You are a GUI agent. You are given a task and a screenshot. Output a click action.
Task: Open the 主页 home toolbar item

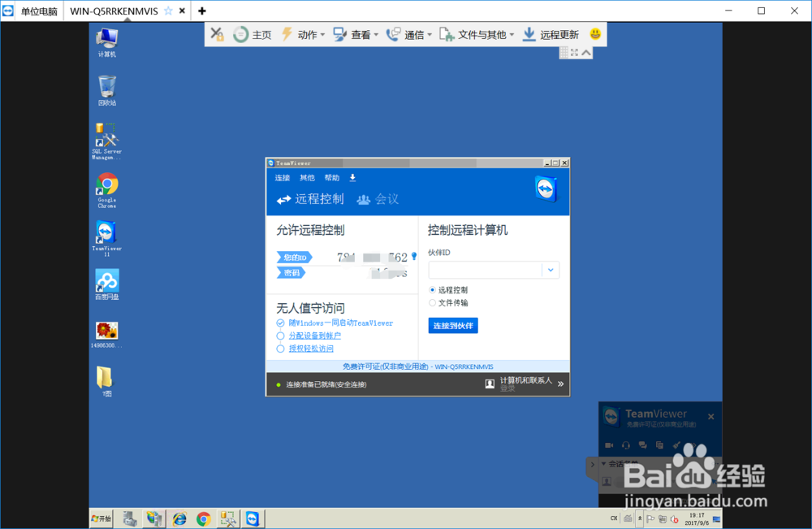[253, 35]
